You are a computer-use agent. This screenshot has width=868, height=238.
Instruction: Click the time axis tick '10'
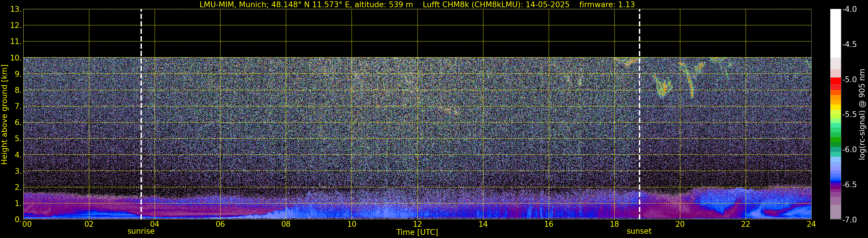coord(352,224)
